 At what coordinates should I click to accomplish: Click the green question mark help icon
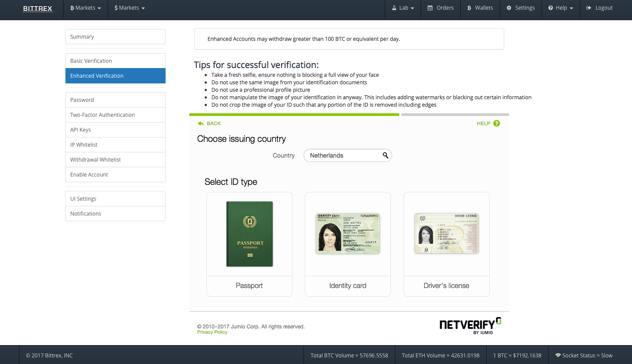click(x=497, y=123)
